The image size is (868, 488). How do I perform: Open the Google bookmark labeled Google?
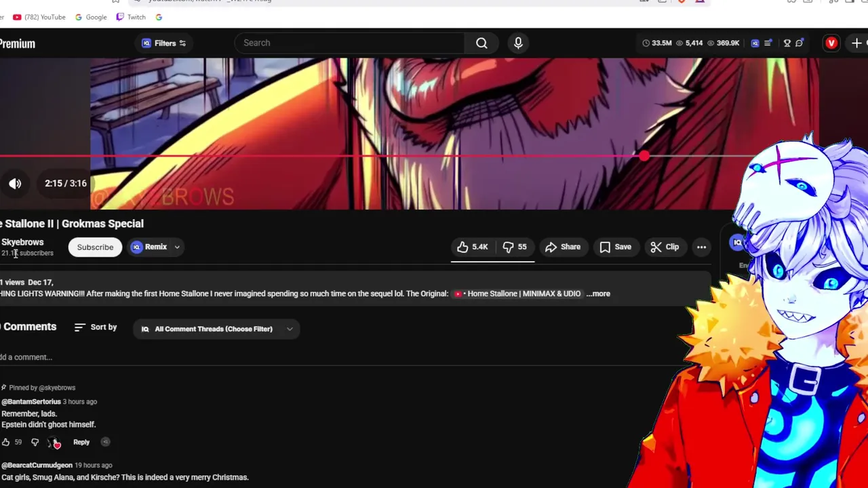click(x=91, y=17)
